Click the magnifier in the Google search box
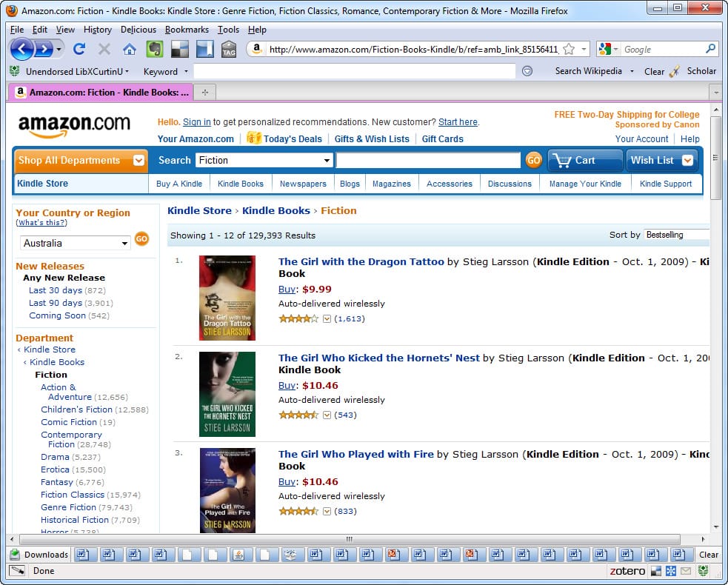The width and height of the screenshot is (728, 585). pyautogui.click(x=710, y=49)
